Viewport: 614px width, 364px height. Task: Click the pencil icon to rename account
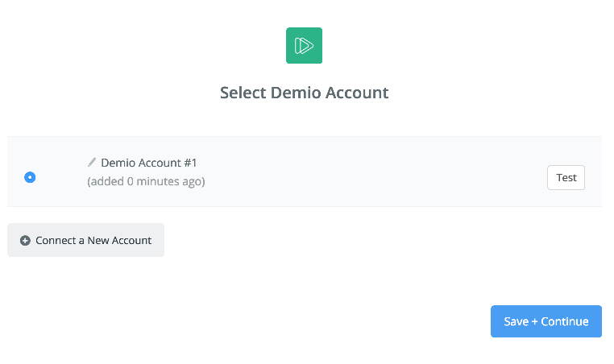[x=92, y=162]
